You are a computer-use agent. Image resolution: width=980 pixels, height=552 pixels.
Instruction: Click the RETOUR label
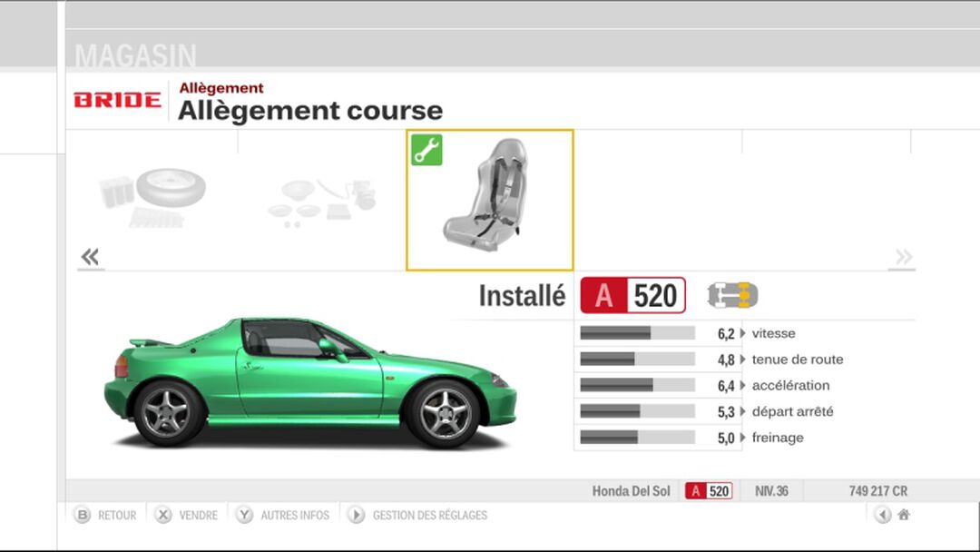(117, 515)
